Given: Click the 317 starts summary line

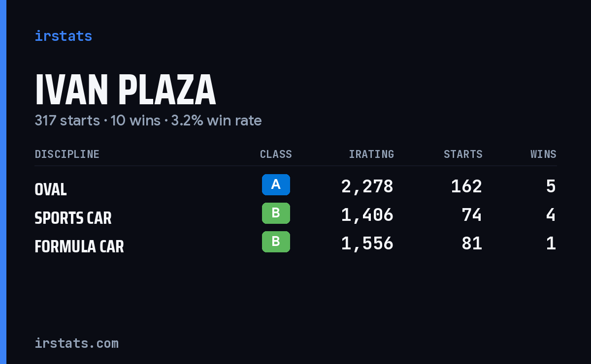Looking at the screenshot, I should coord(148,121).
